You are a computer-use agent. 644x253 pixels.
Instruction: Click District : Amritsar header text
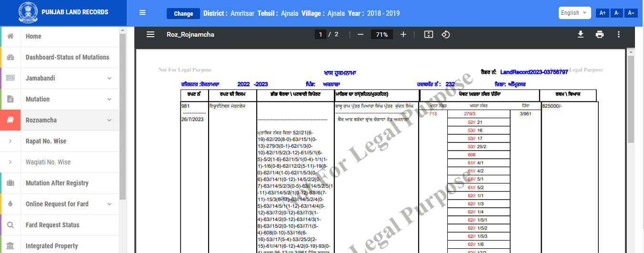tap(229, 13)
